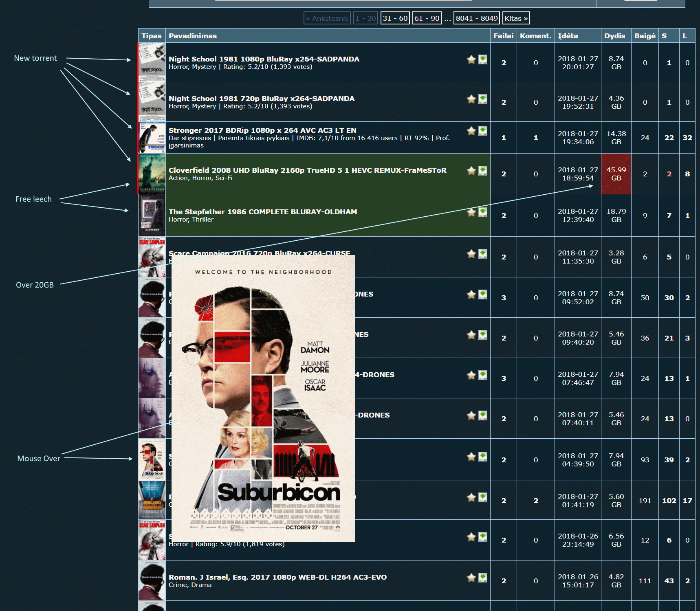Download icon for Night School 720p BluRay

pyautogui.click(x=483, y=99)
